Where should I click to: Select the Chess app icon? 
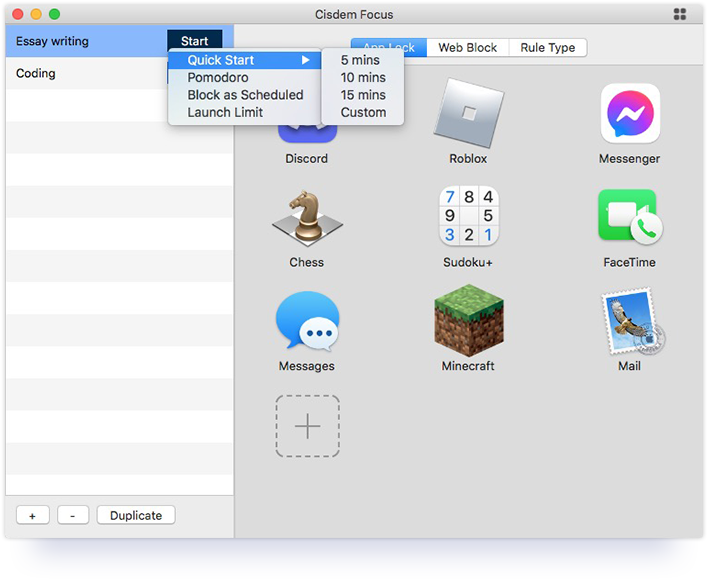pos(307,218)
